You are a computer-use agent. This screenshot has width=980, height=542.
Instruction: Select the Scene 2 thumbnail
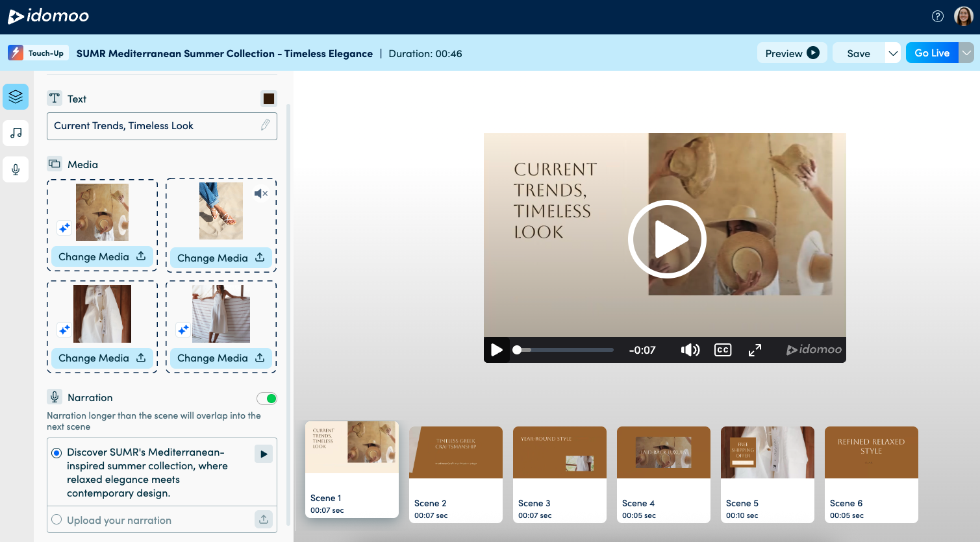tap(456, 474)
